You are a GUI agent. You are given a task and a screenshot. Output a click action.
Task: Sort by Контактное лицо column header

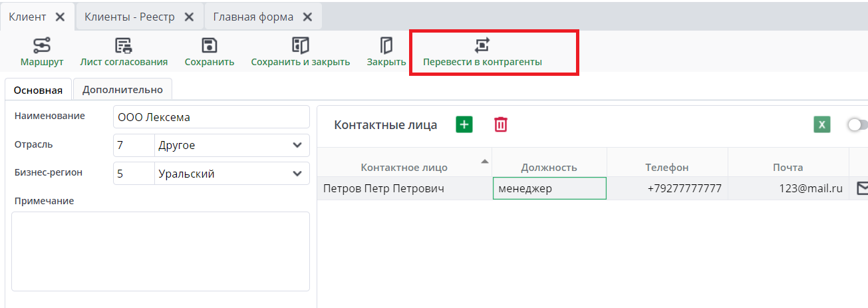click(x=404, y=168)
